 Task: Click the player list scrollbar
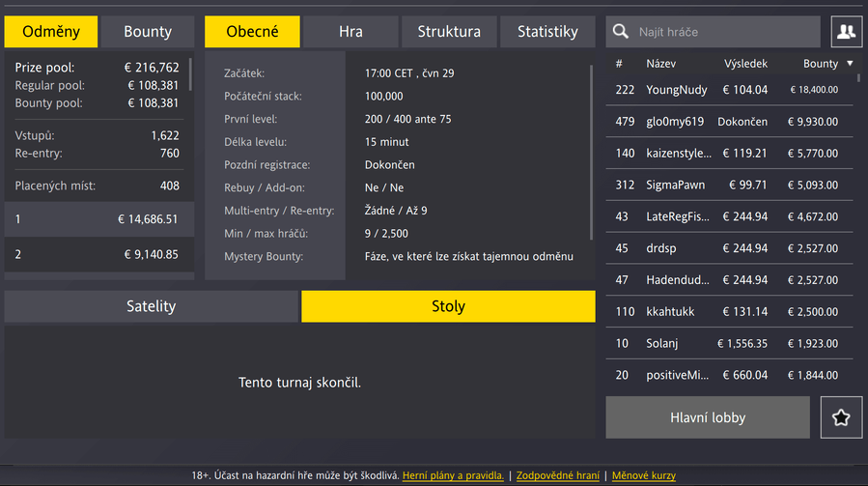858,78
